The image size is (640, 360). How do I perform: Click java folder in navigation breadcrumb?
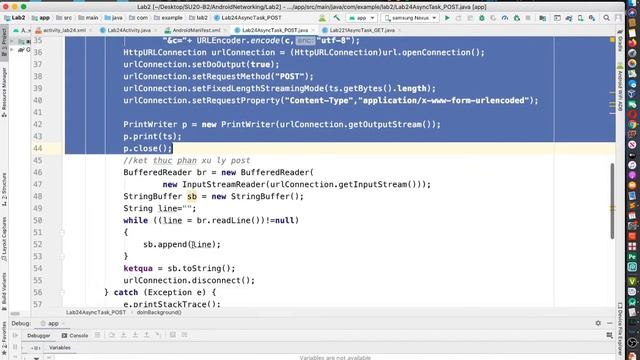[x=114, y=18]
